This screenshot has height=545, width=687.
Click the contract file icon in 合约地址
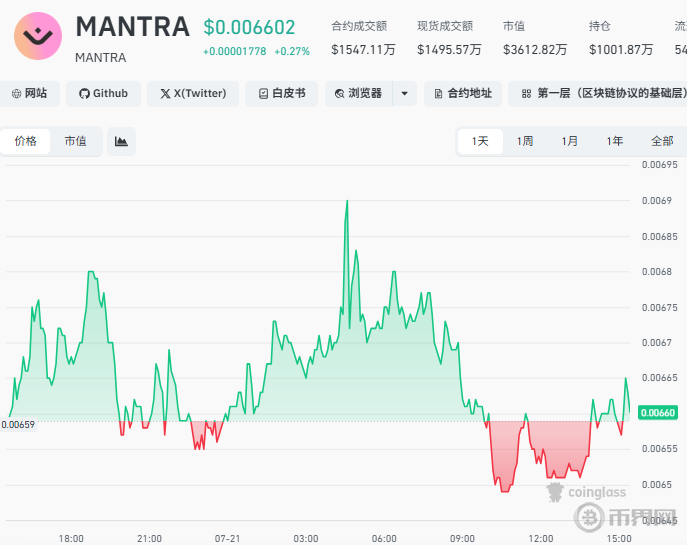438,93
